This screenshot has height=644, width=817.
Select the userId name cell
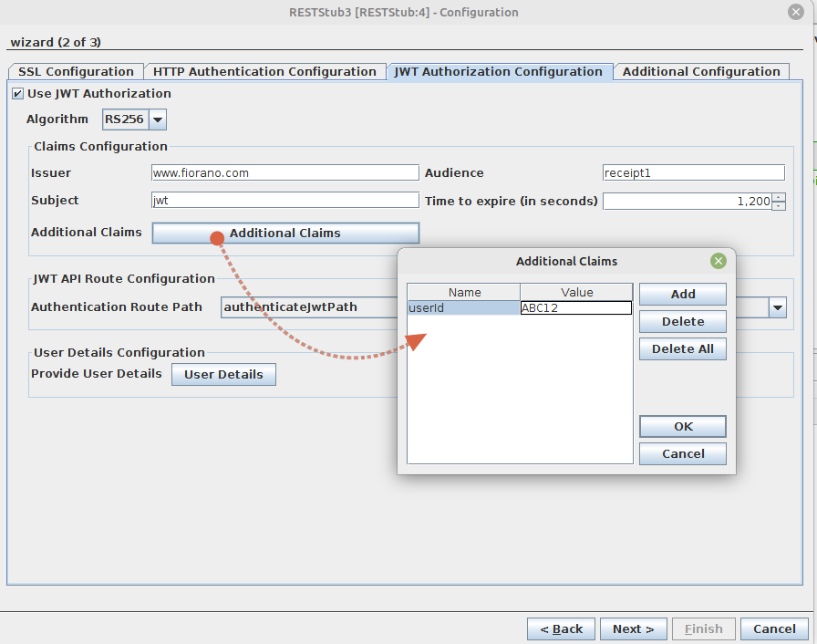463,308
